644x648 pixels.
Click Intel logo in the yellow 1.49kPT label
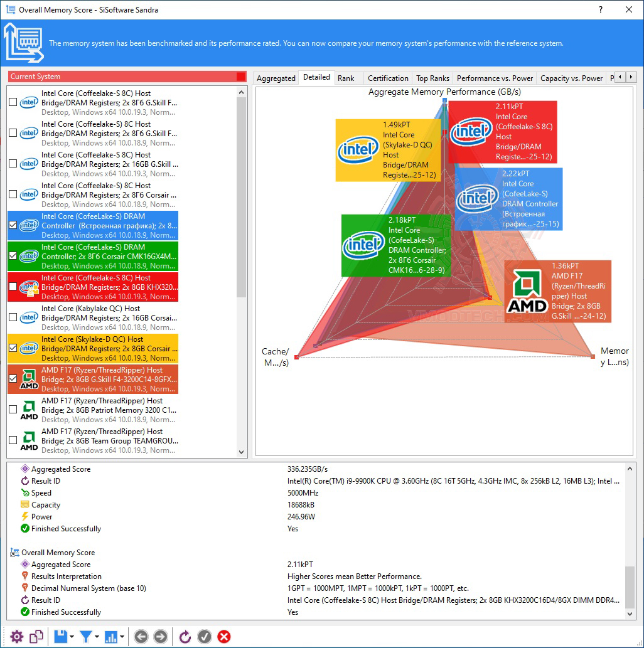tap(358, 149)
